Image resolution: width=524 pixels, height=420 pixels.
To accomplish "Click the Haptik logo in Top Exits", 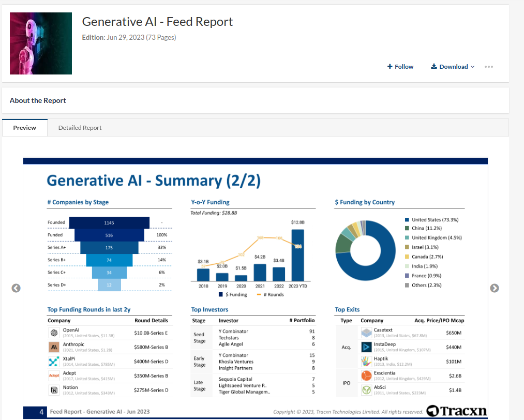I will click(366, 361).
